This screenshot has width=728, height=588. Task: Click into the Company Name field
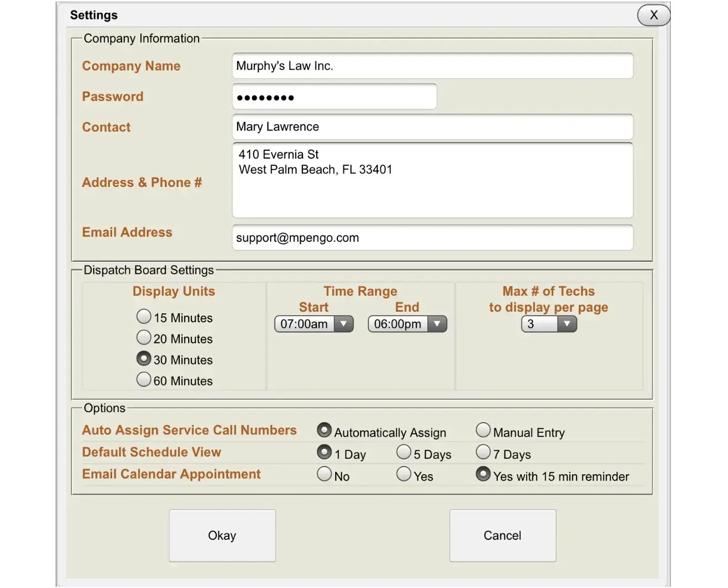click(432, 66)
